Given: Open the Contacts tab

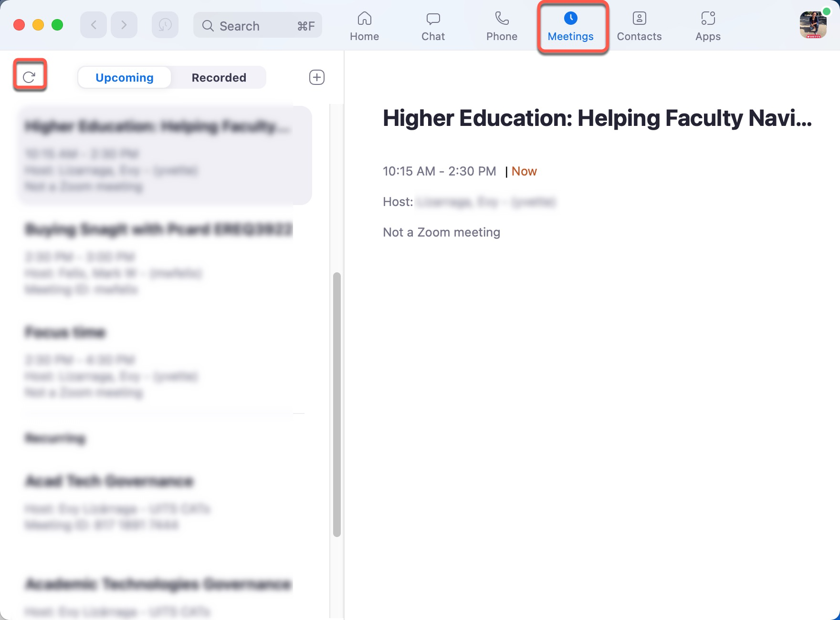Looking at the screenshot, I should [639, 27].
